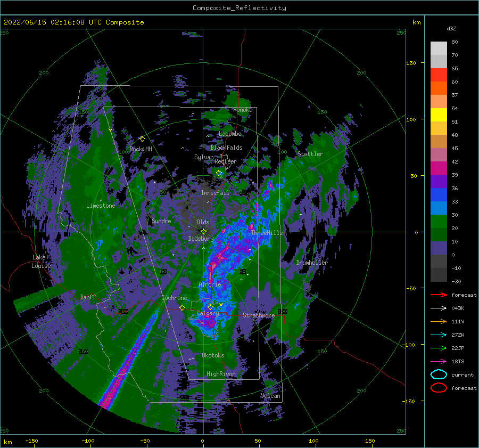Click yellow diamond marker below RedDeer

coord(219,173)
